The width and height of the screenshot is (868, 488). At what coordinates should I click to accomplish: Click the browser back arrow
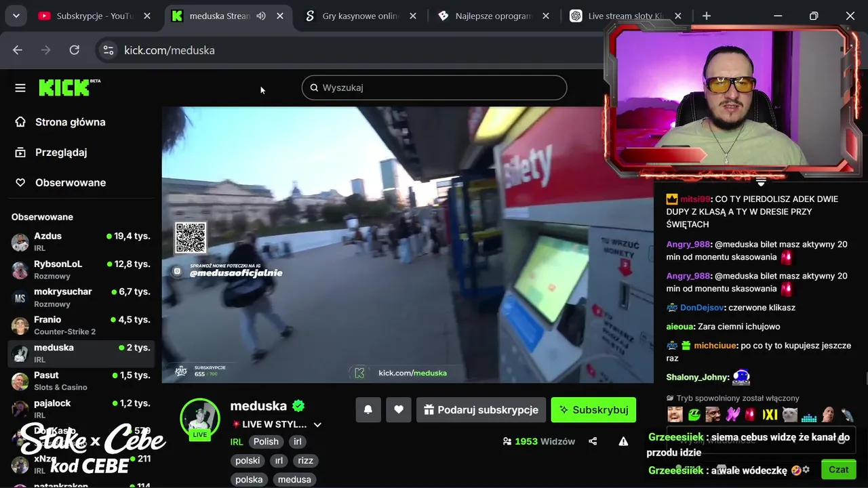pyautogui.click(x=18, y=50)
